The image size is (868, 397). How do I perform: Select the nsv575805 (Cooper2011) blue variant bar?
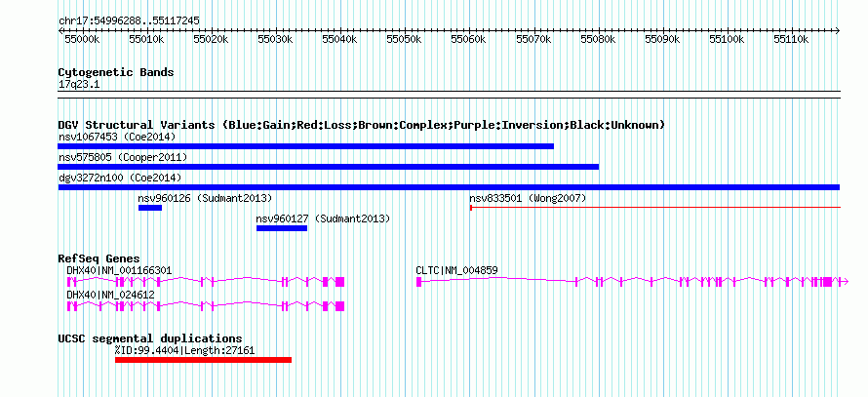pos(329,167)
